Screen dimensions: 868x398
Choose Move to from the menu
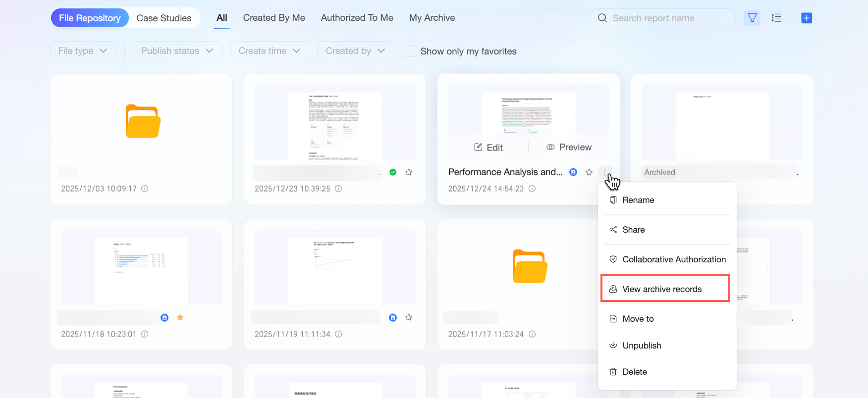tap(667, 319)
